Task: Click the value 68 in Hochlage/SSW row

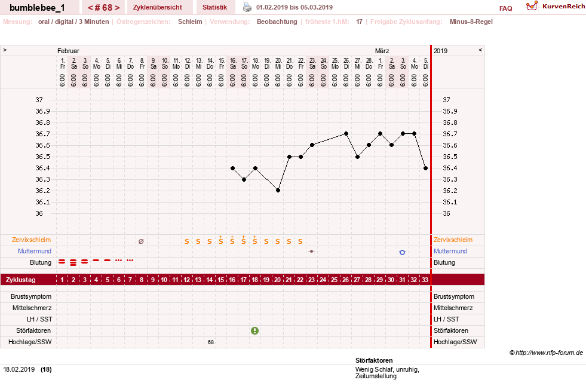Action: tap(211, 342)
